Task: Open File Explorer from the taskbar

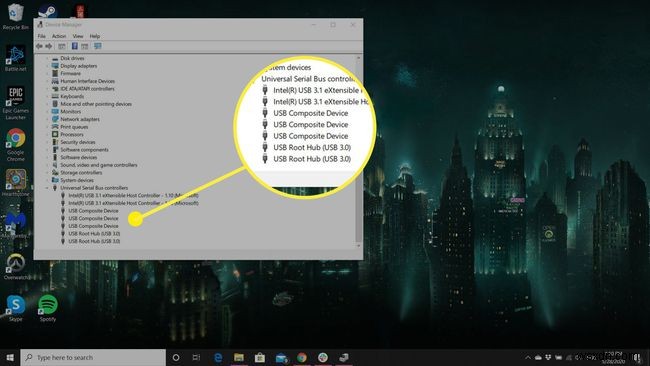Action: (239, 357)
